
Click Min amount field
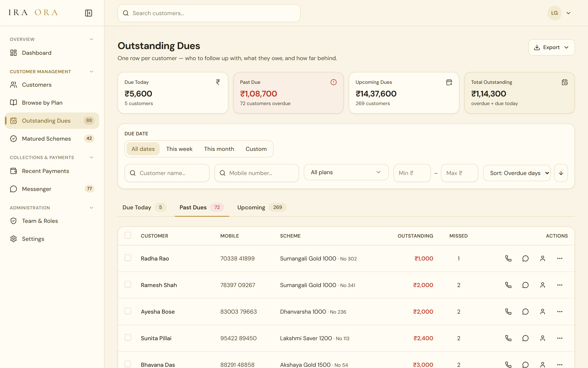412,173
